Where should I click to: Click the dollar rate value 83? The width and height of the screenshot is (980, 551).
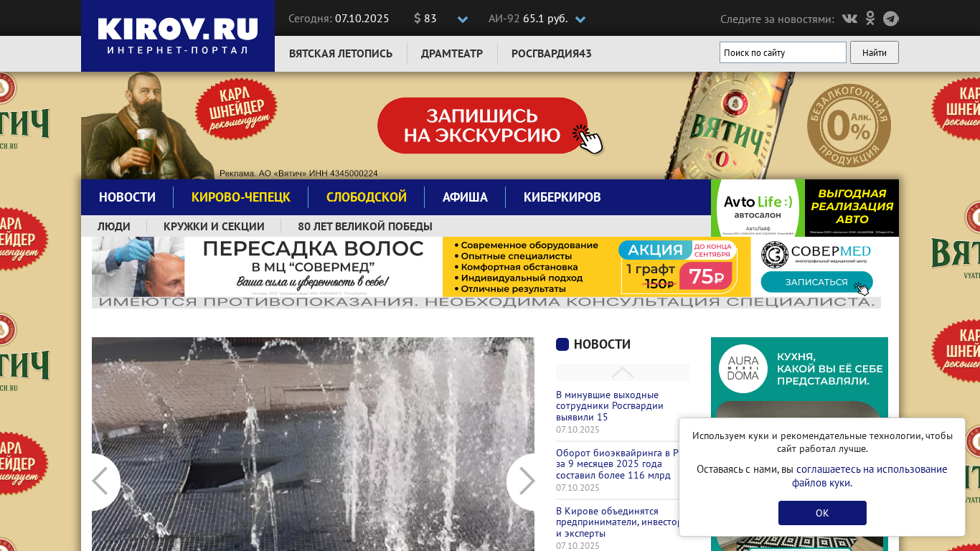point(430,19)
